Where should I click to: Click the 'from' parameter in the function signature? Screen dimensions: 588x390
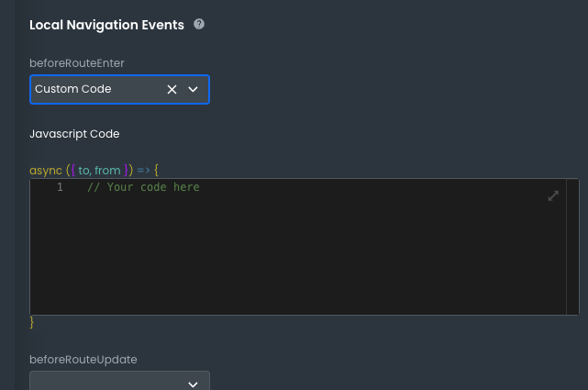pyautogui.click(x=107, y=170)
